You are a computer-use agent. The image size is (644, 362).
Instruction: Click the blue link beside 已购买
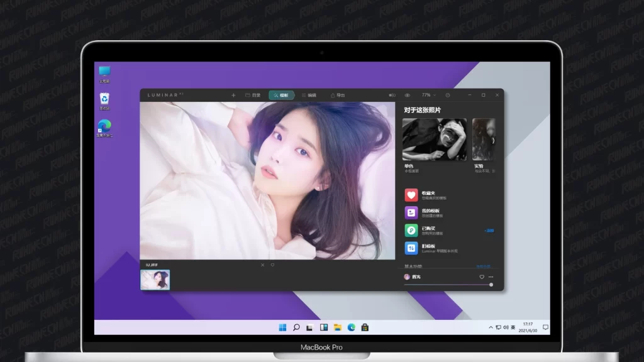(489, 231)
